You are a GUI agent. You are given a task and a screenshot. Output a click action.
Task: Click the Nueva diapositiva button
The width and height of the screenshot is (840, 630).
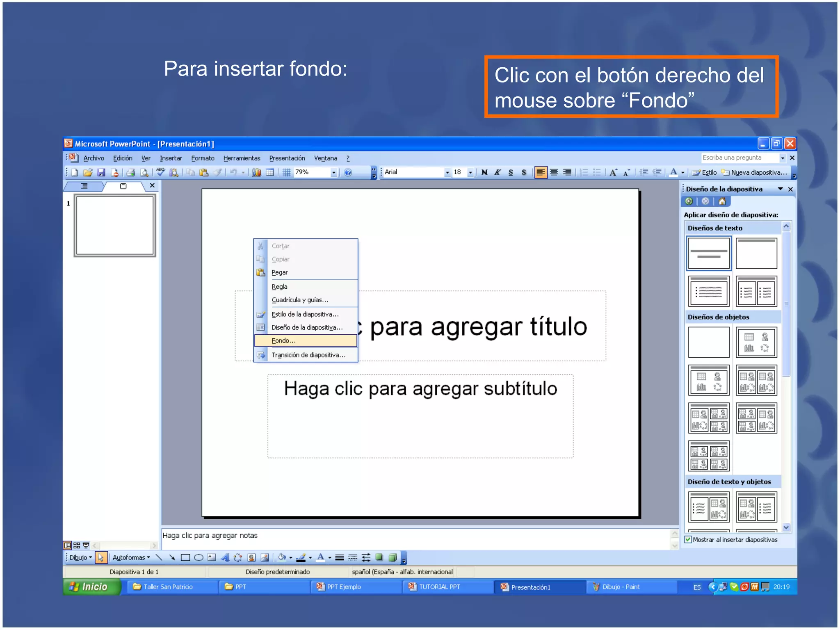coord(755,173)
